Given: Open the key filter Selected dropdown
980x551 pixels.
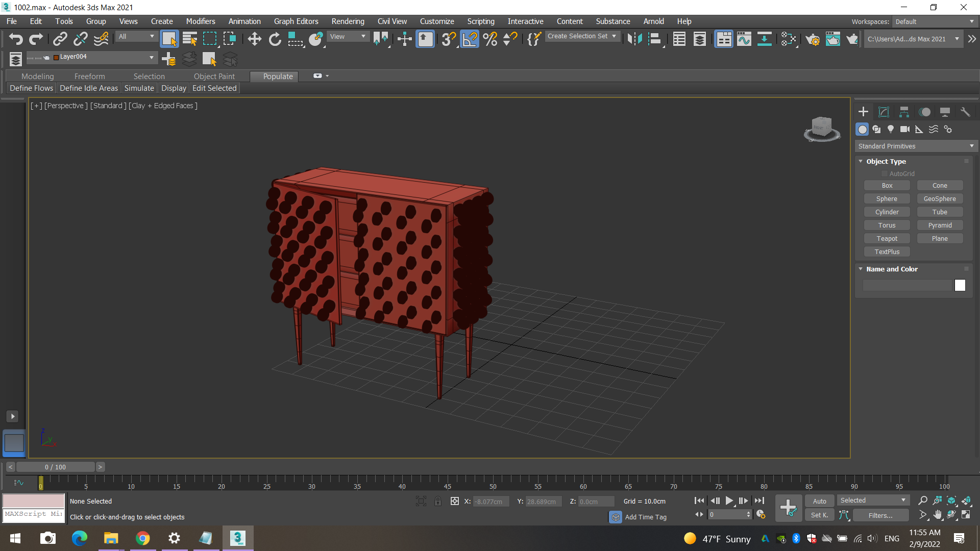Looking at the screenshot, I should [873, 500].
